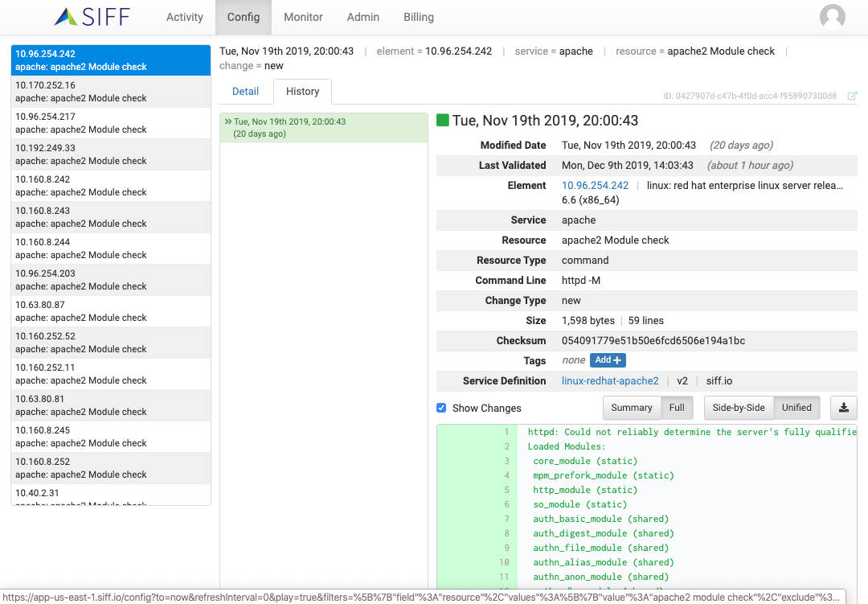This screenshot has height=604, width=868.
Task: Select list item 10.192.249.33
Action: (111, 154)
